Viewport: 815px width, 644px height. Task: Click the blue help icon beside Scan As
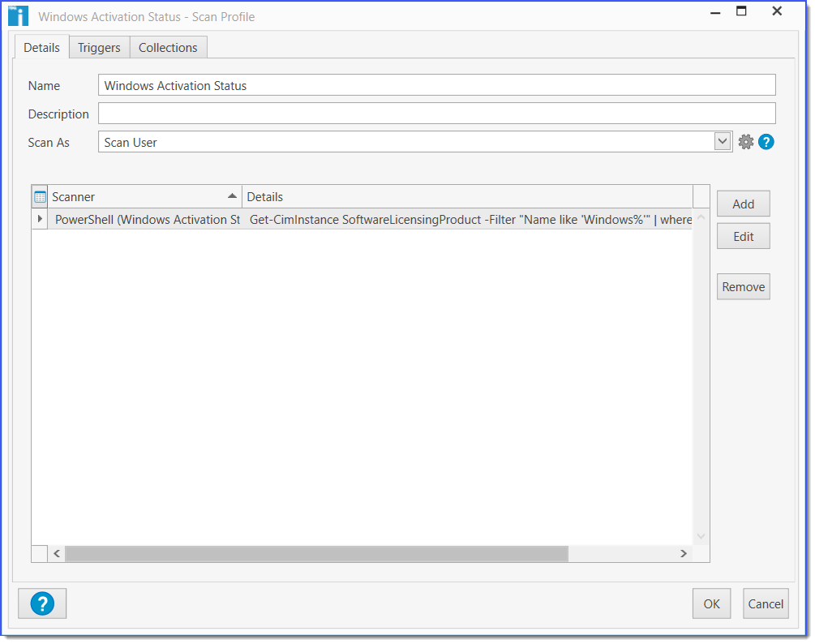766,142
